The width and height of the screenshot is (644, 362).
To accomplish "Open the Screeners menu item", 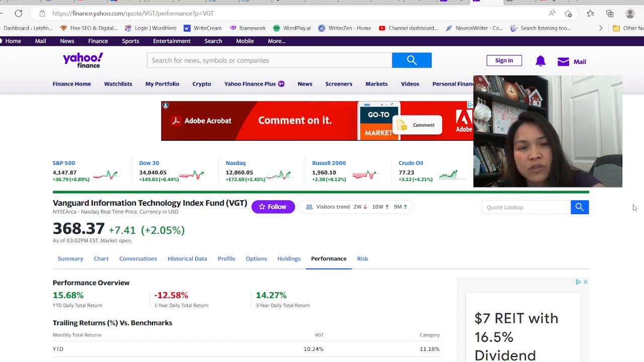I will [x=339, y=84].
